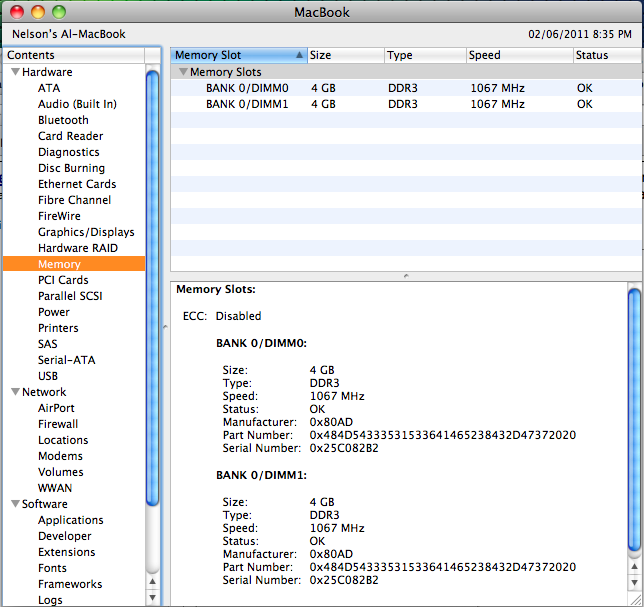The image size is (644, 607).
Task: Sort by Speed column header
Action: pyautogui.click(x=520, y=55)
